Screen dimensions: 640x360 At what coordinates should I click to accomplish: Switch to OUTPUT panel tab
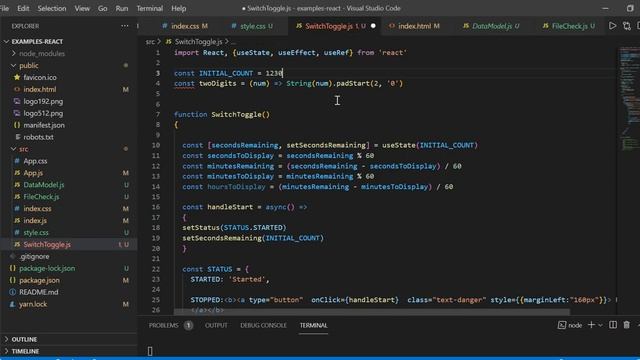(x=216, y=325)
